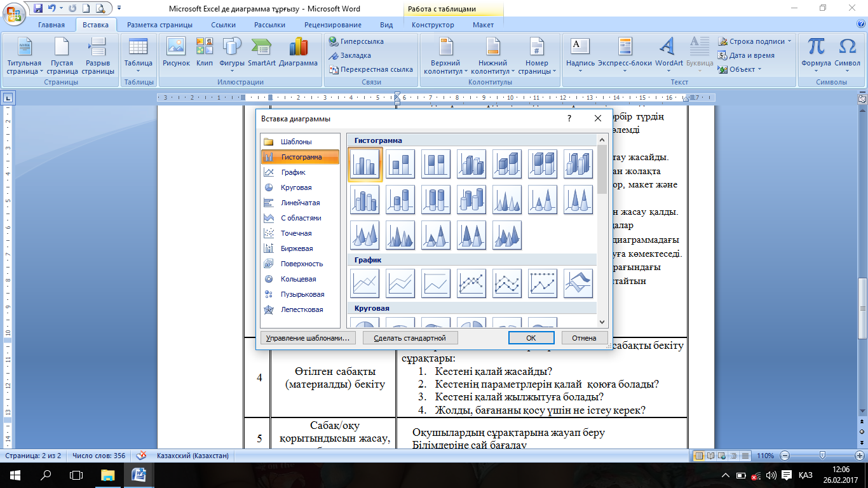Screen dimensions: 868x488
Task: Open the Макет table tab
Action: [483, 25]
